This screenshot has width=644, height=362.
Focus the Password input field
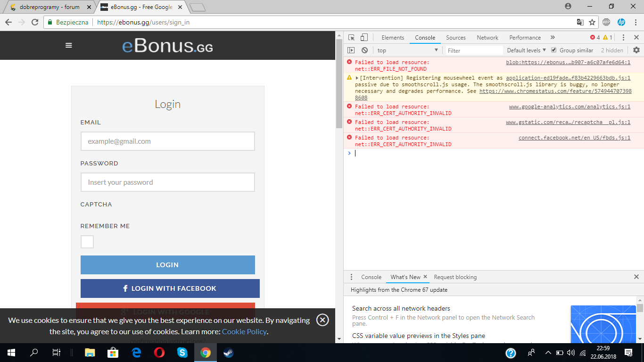tap(168, 182)
